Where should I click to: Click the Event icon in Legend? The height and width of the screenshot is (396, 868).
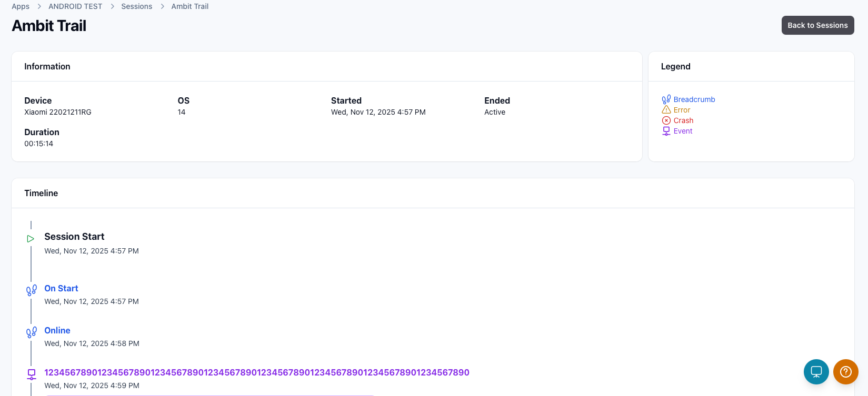666,131
